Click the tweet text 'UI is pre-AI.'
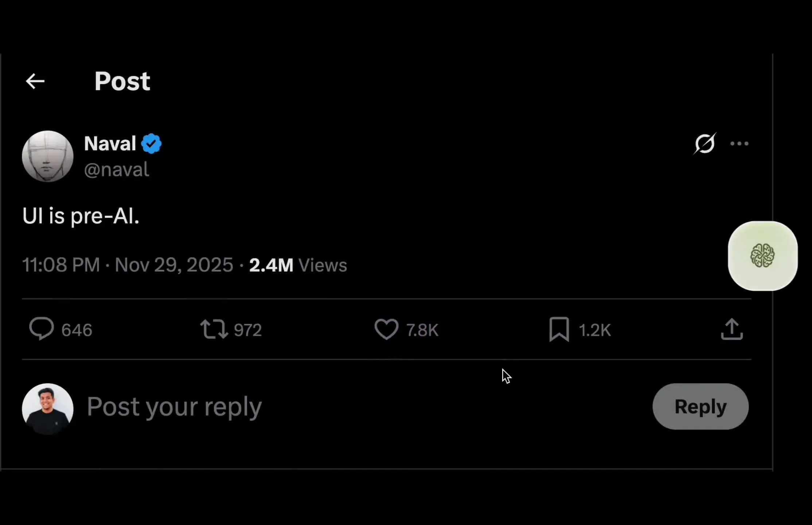 coord(81,216)
